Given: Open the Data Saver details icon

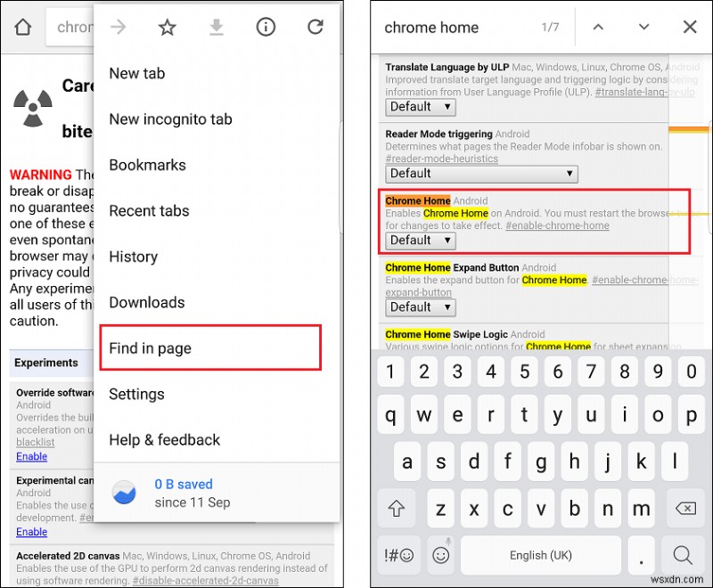Looking at the screenshot, I should 124,493.
